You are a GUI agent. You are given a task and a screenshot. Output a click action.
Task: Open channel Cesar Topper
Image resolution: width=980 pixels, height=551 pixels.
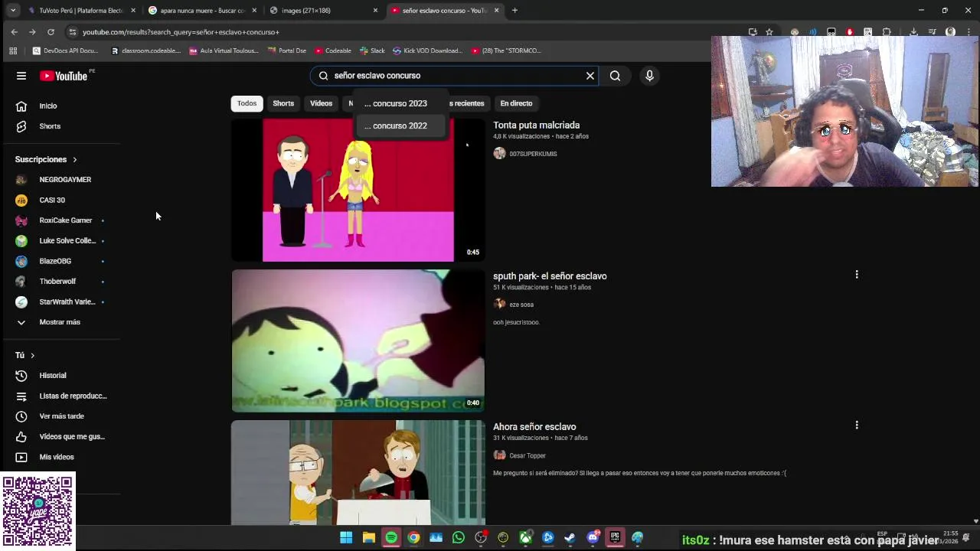[528, 455]
